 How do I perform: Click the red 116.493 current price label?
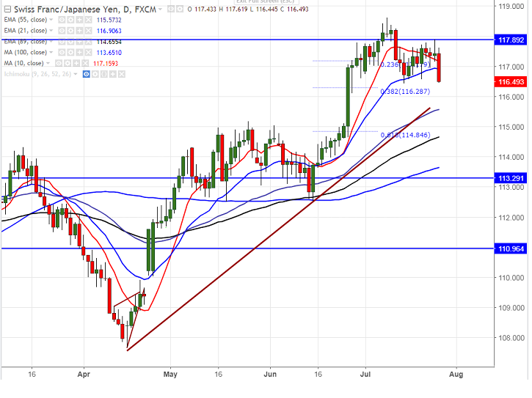pos(511,81)
